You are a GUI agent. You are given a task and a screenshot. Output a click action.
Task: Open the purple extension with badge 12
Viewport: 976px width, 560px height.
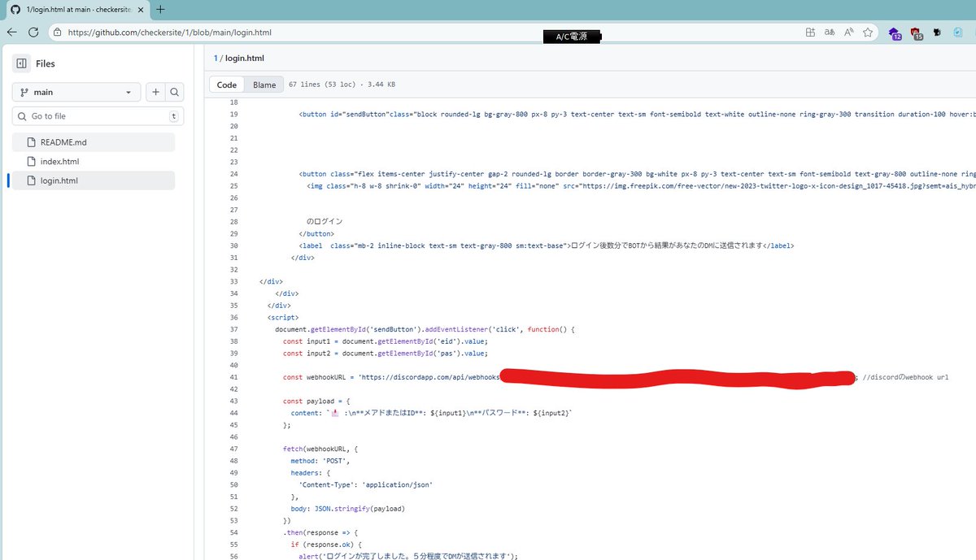tap(895, 33)
